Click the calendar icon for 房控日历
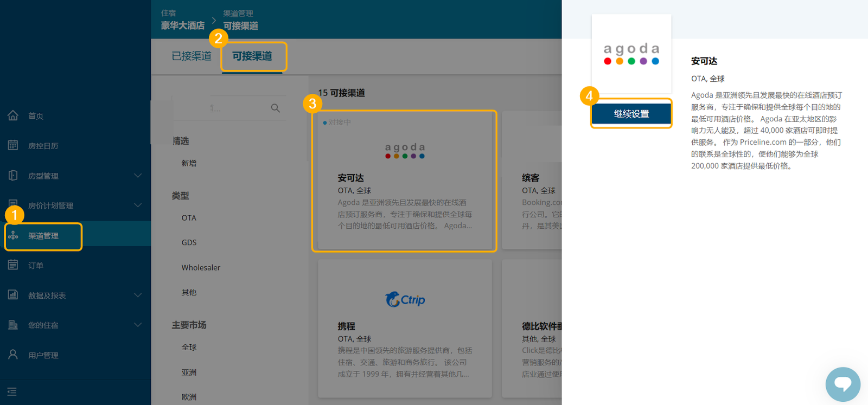The image size is (868, 405). (13, 145)
